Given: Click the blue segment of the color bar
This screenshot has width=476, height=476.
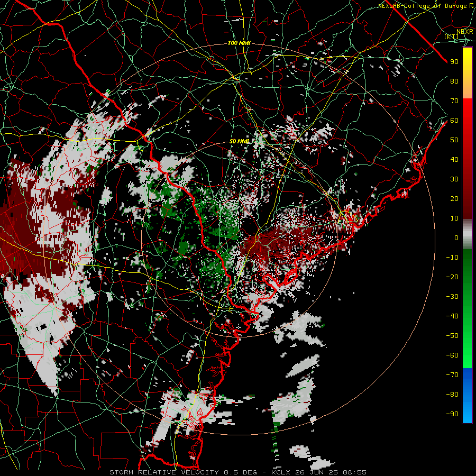Looking at the screenshot, I should pos(467,396).
